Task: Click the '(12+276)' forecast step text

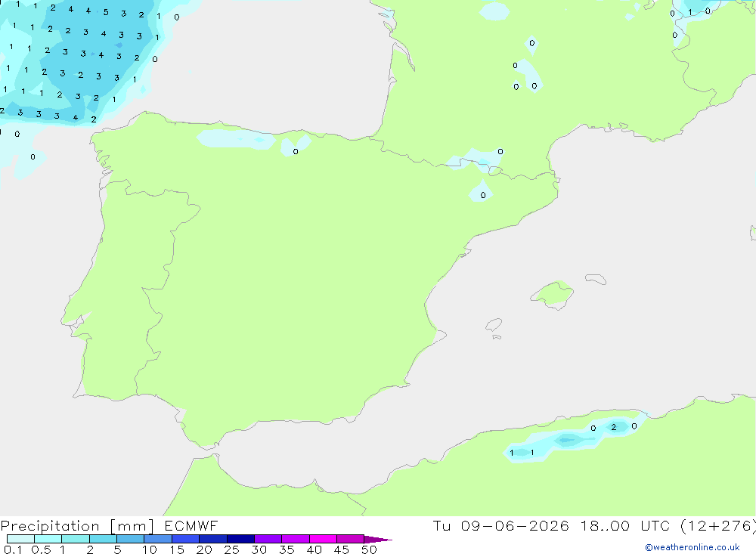Action: [718, 526]
